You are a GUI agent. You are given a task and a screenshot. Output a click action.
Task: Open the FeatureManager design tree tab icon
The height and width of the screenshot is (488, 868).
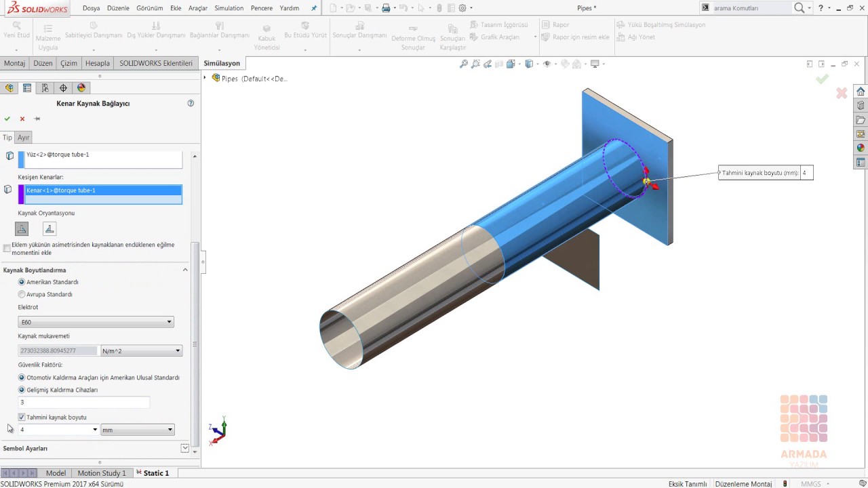point(9,87)
